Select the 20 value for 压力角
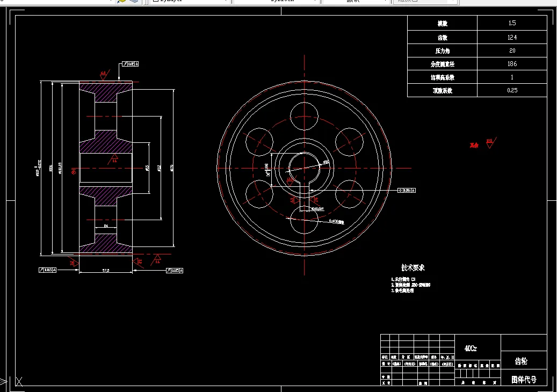This screenshot has width=557, height=392. coord(512,51)
